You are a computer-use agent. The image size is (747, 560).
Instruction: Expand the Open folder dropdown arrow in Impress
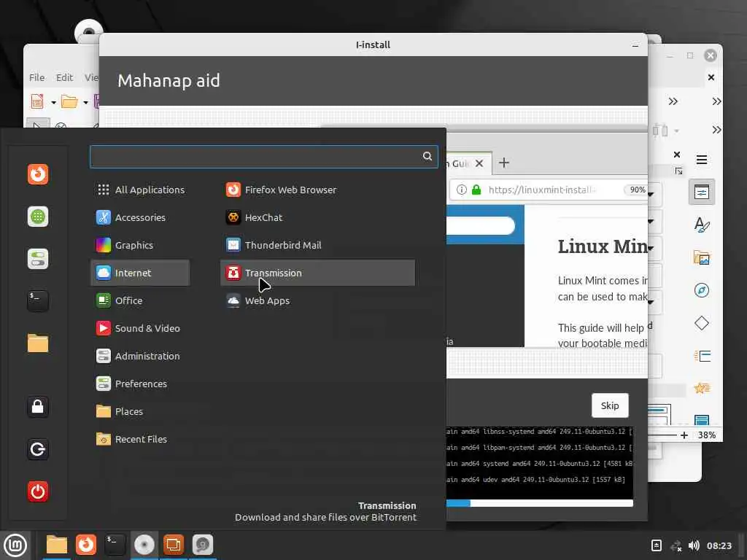pyautogui.click(x=86, y=102)
